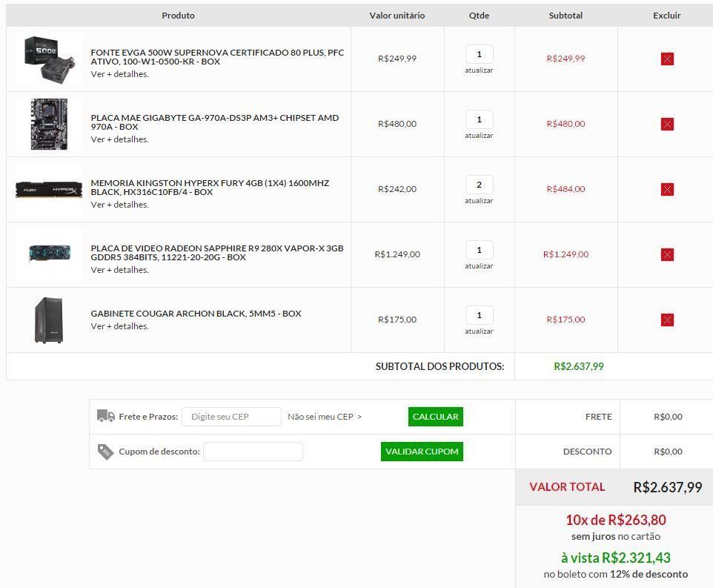Remove the EVGA 500W power supply from cart
Screen dimensions: 713x588
pyautogui.click(x=667, y=59)
